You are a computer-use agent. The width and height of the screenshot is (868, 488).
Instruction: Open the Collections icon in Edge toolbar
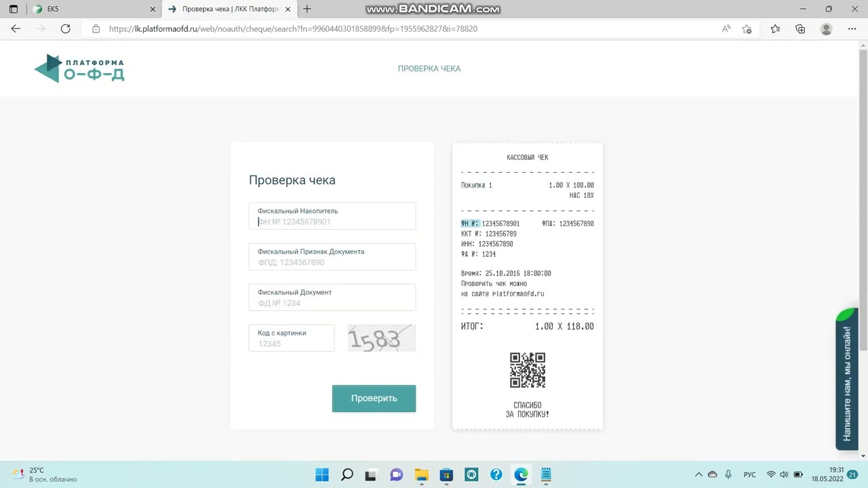801,29
